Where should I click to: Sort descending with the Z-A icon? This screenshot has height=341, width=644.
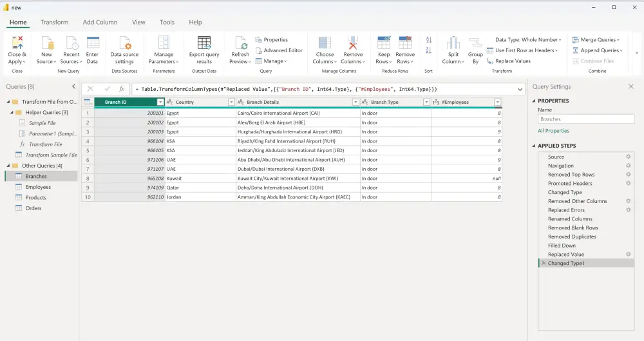429,50
